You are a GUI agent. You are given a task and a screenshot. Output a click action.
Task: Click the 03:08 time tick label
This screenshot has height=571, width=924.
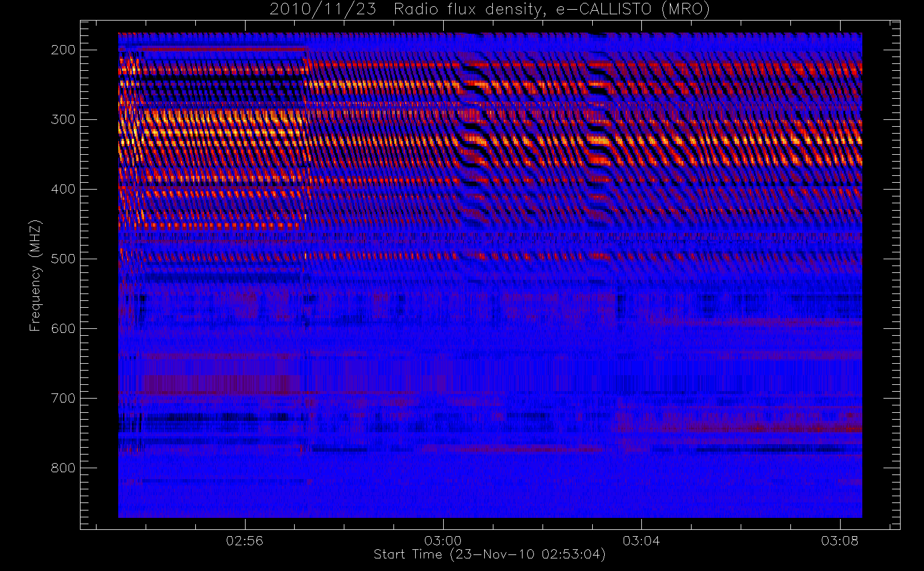[840, 541]
